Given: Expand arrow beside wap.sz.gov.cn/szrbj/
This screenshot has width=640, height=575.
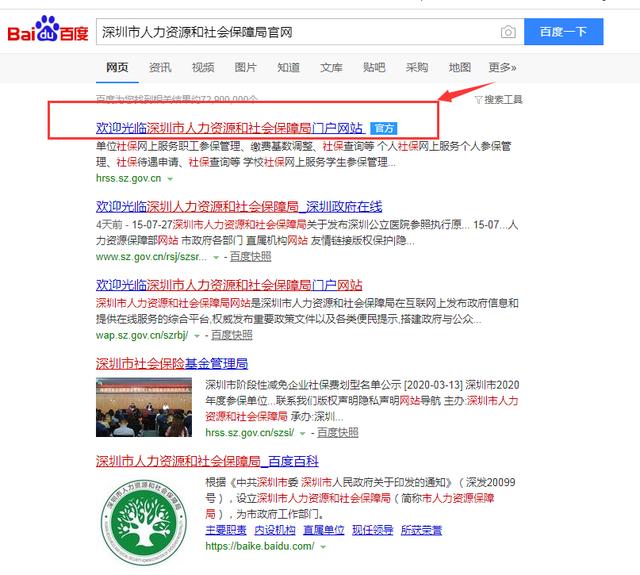Looking at the screenshot, I should [197, 336].
